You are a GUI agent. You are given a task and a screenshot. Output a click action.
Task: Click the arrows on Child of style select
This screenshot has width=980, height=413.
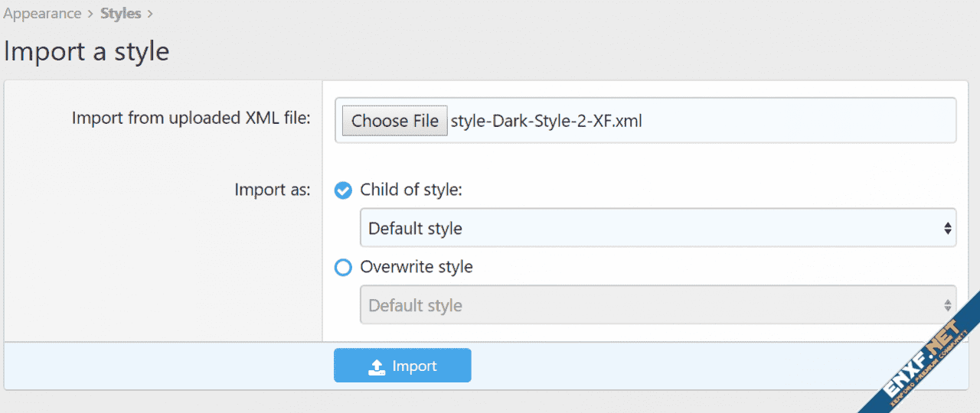pyautogui.click(x=948, y=228)
